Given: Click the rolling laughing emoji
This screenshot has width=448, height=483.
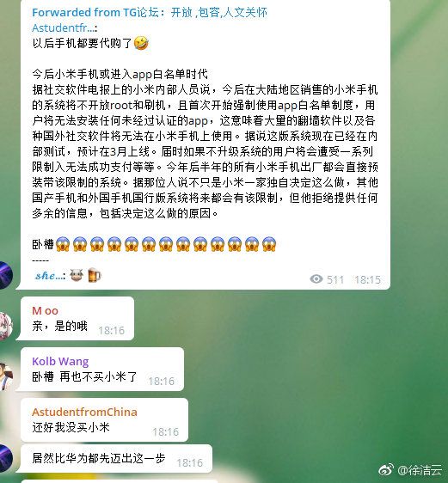Looking at the screenshot, I should pyautogui.click(x=141, y=43).
